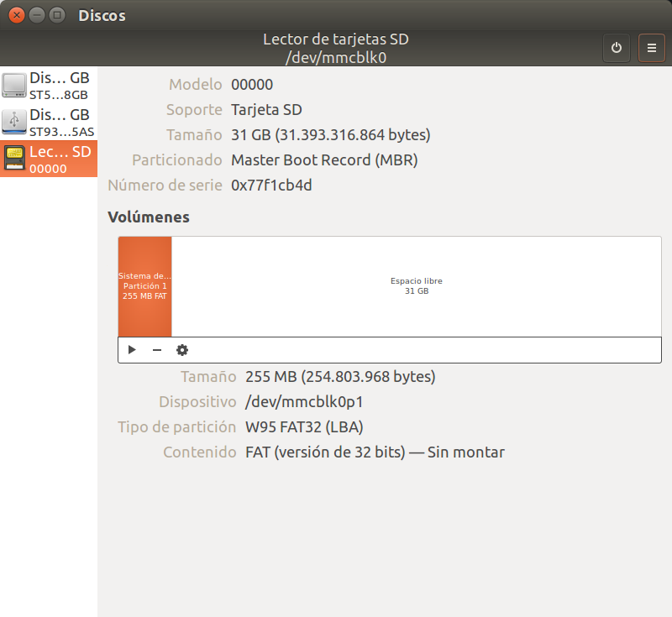The height and width of the screenshot is (617, 672).
Task: Click Master Boot Record (MBR) value
Action: coord(324,160)
